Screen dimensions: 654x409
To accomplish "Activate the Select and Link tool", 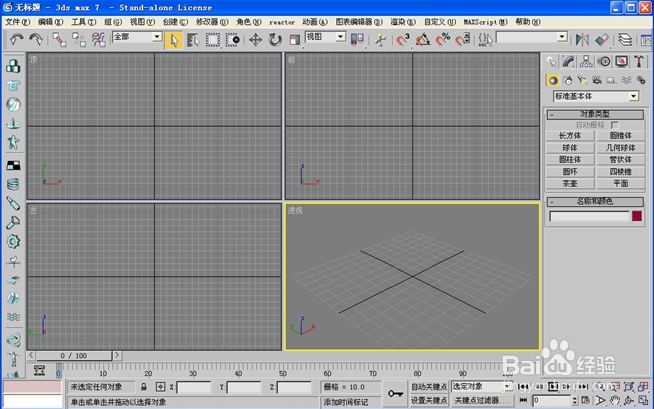I will 59,40.
